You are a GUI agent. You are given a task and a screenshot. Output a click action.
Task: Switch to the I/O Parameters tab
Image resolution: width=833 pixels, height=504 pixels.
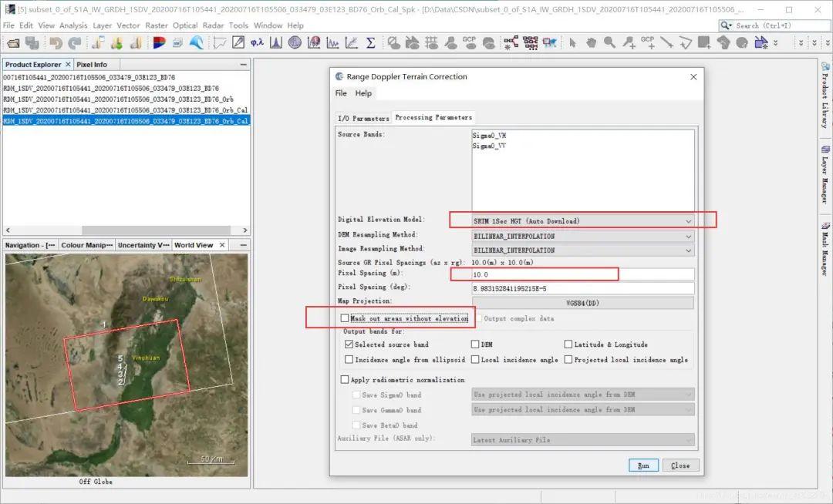tap(363, 118)
